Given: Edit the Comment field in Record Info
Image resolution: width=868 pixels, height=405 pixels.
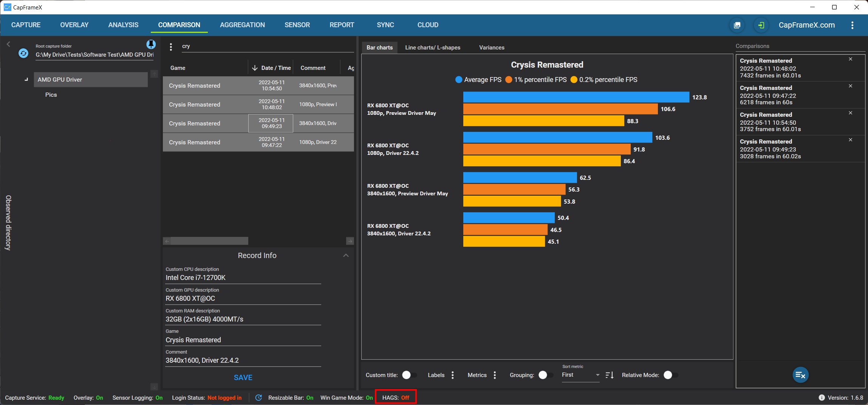Looking at the screenshot, I should [x=243, y=360].
